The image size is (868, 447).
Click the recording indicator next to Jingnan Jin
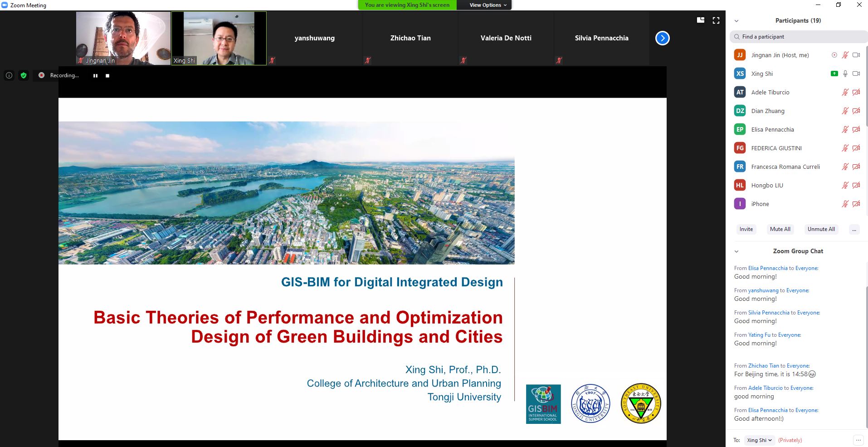[x=834, y=55]
